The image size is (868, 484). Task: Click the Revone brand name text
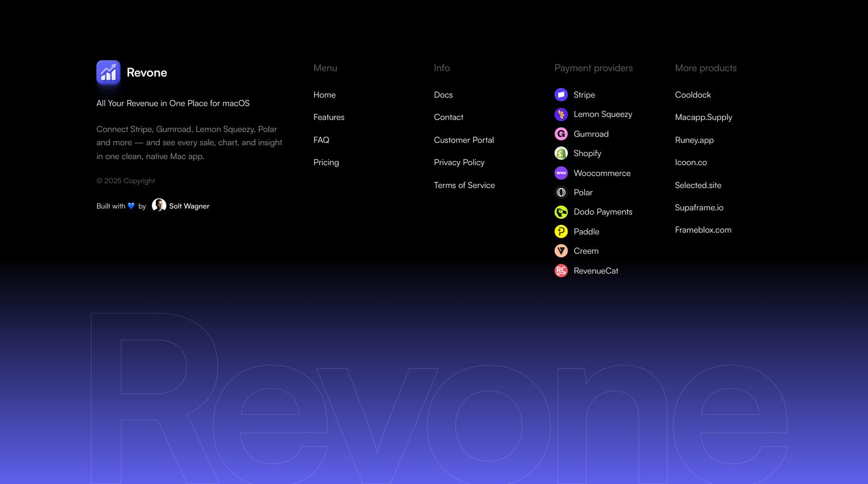(146, 72)
